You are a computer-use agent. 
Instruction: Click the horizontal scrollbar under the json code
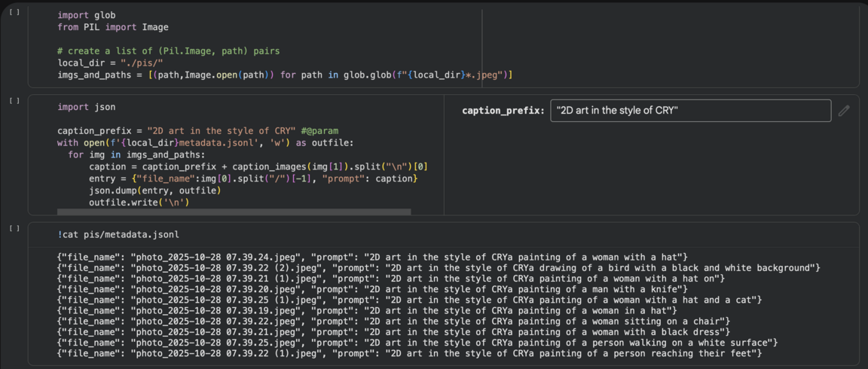234,212
